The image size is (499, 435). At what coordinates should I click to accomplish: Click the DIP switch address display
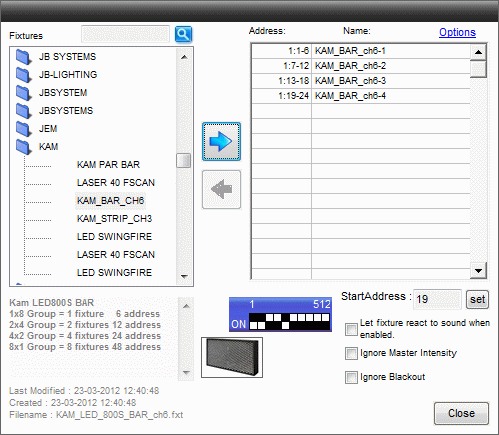tap(280, 314)
